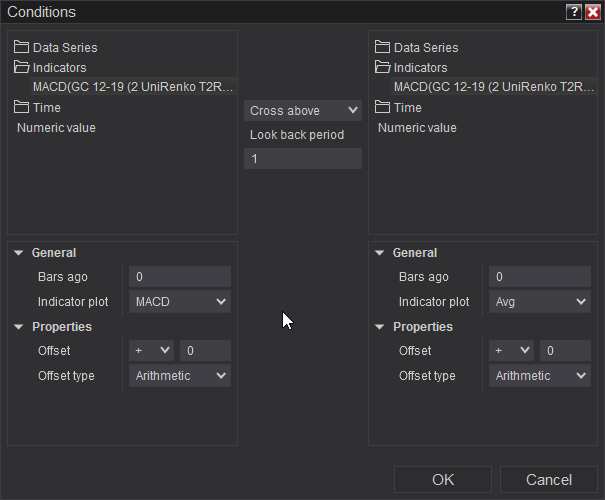Click the left Time folder icon
The image size is (605, 500).
(x=22, y=107)
